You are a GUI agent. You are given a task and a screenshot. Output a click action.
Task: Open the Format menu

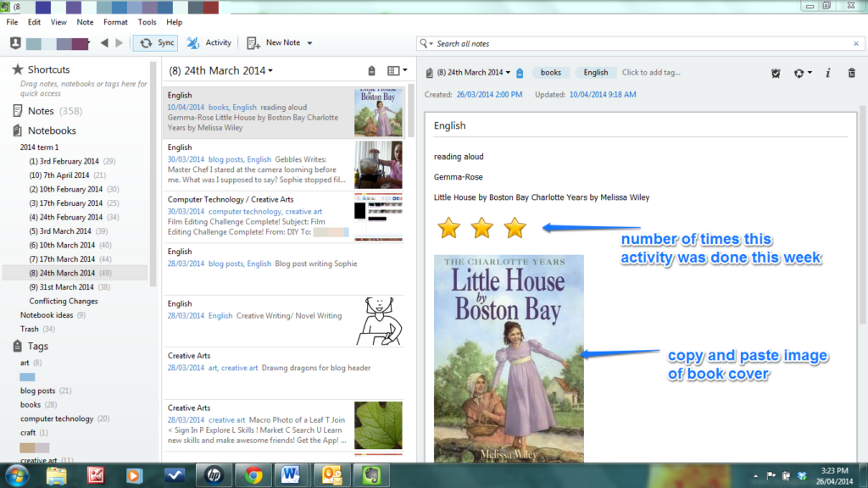tap(115, 22)
